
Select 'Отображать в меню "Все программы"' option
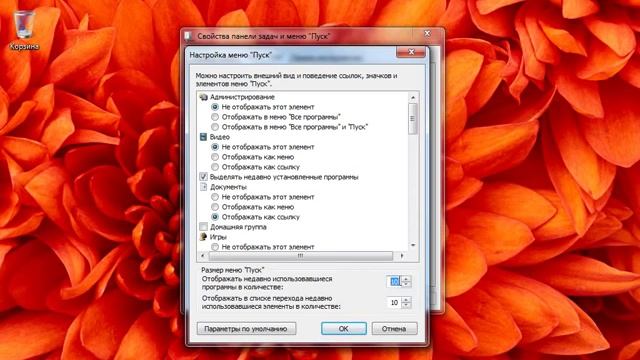[215, 117]
